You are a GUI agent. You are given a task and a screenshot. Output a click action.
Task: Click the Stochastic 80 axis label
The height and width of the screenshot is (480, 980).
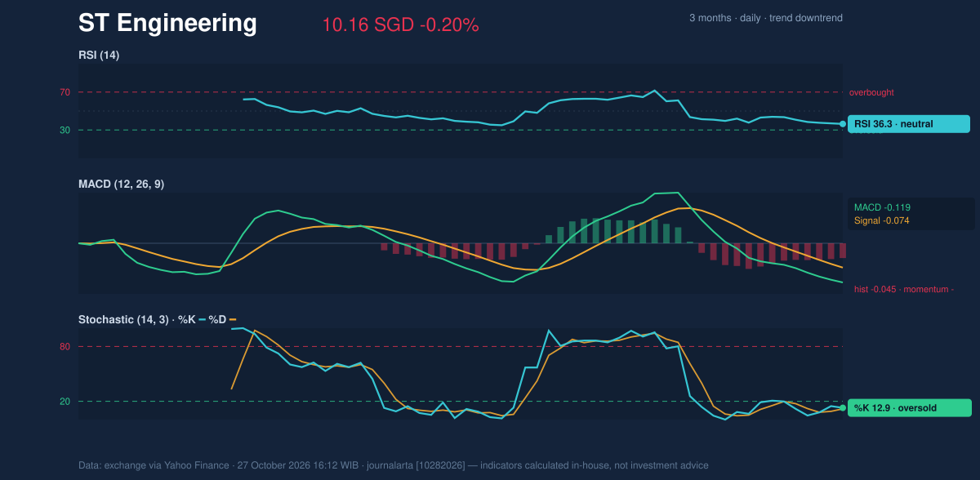[x=65, y=347]
